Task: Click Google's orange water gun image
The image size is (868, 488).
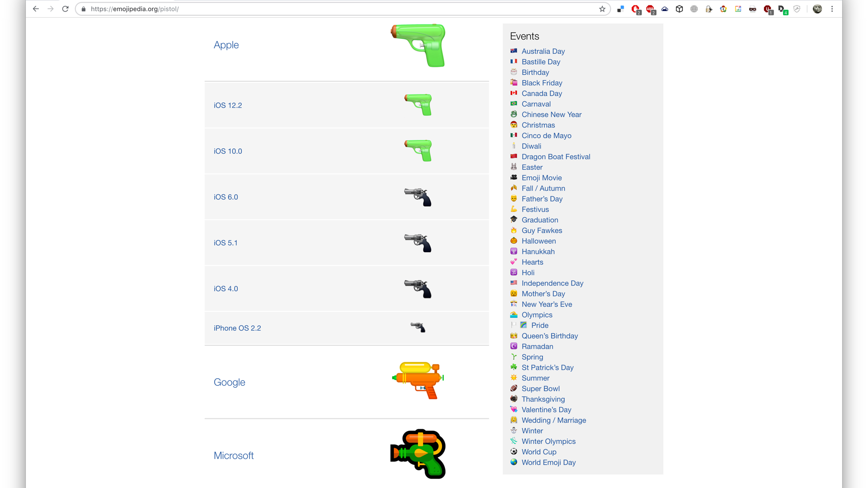Action: coord(418,380)
